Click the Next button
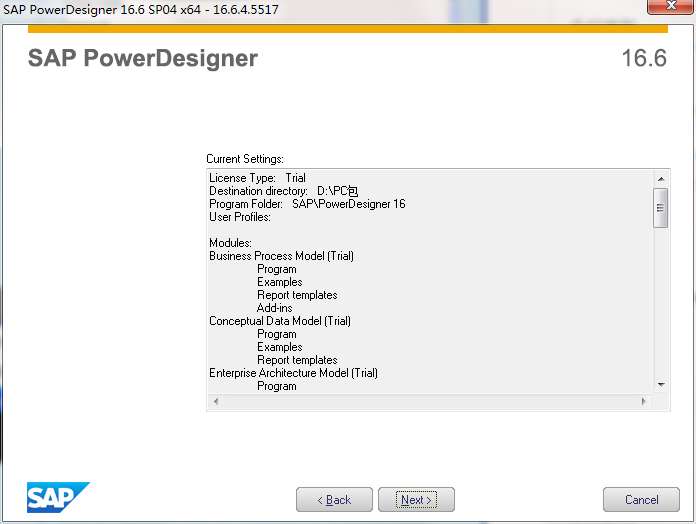 416,500
